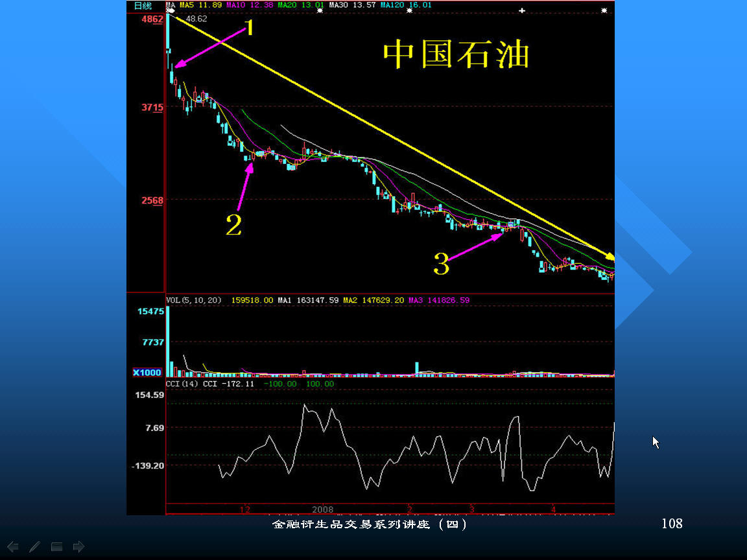Click the MA3 141826.59 volume average
The height and width of the screenshot is (560, 747).
(x=439, y=300)
